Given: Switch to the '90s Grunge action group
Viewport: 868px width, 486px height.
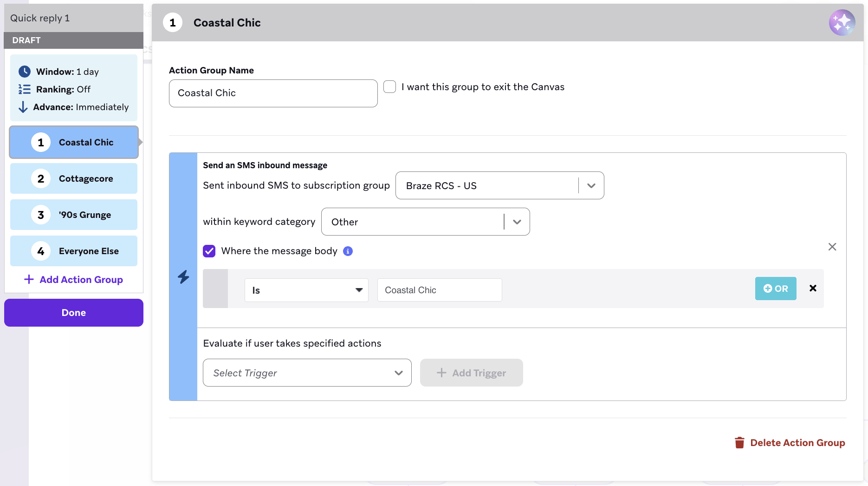Looking at the screenshot, I should (x=73, y=215).
